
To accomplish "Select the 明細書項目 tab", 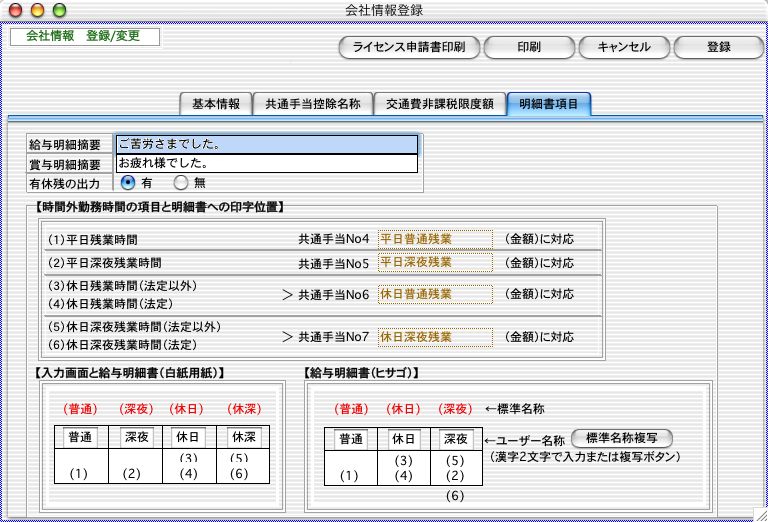I will coord(548,103).
